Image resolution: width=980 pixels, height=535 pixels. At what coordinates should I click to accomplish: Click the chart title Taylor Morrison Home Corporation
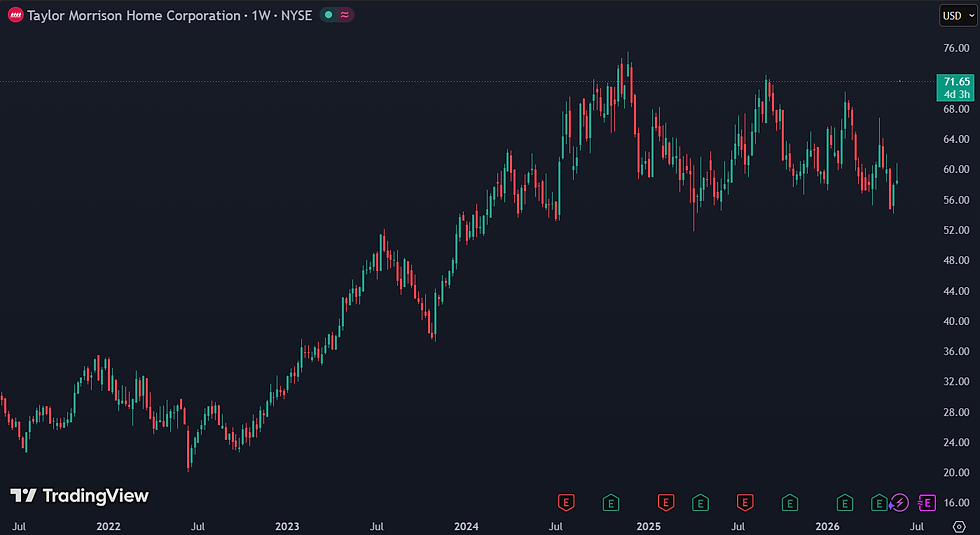[x=134, y=16]
